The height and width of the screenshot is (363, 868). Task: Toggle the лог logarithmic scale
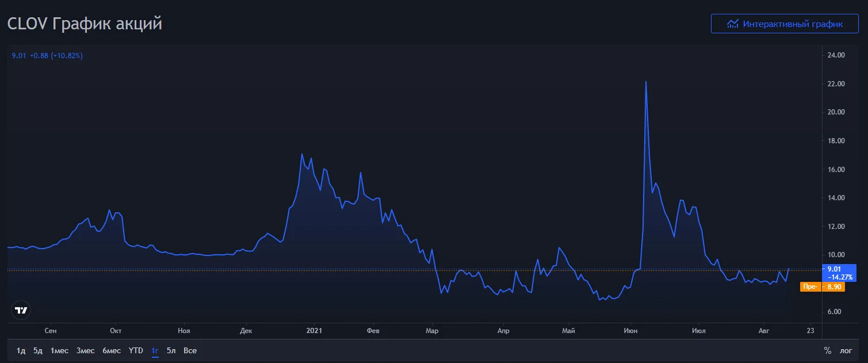click(x=846, y=350)
